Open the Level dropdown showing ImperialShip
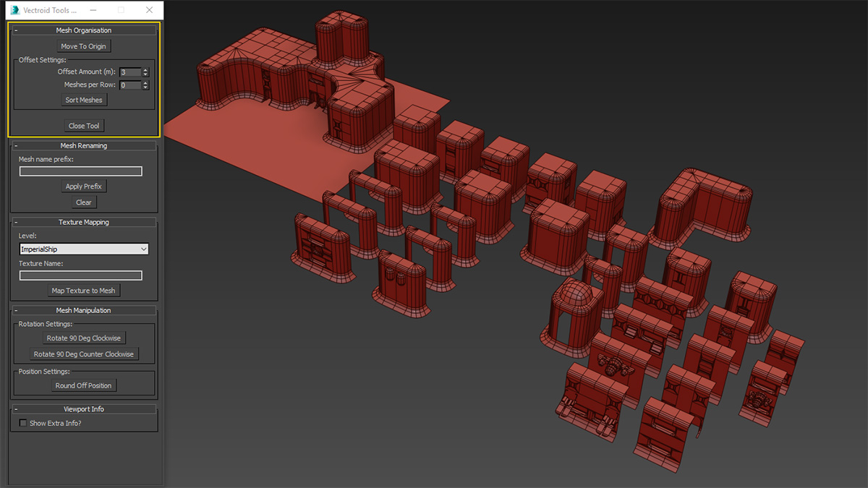This screenshot has height=488, width=868. coord(84,249)
